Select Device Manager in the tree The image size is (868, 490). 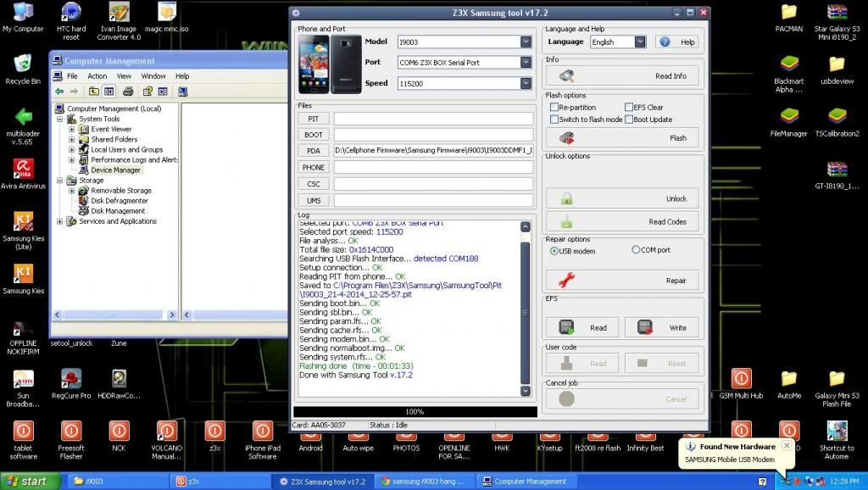point(116,170)
